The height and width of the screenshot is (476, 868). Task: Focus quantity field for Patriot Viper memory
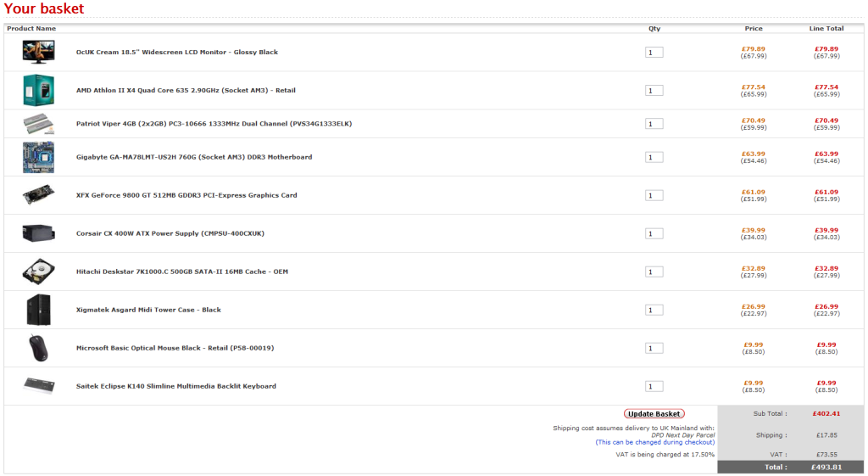[654, 124]
